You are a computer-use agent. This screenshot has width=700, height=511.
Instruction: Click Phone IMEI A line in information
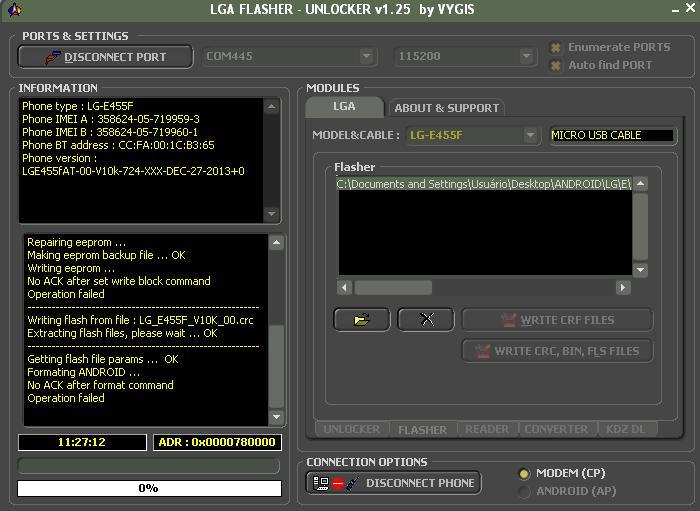pyautogui.click(x=111, y=119)
